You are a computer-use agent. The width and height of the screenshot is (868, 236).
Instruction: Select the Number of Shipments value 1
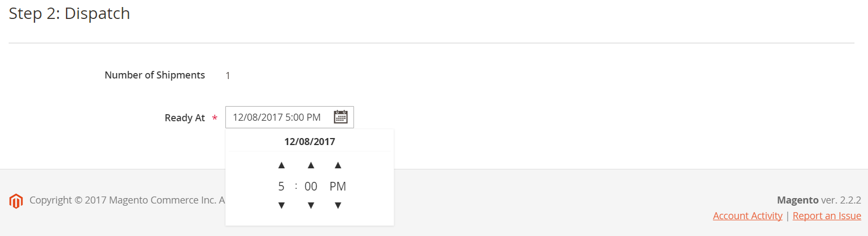pyautogui.click(x=228, y=75)
